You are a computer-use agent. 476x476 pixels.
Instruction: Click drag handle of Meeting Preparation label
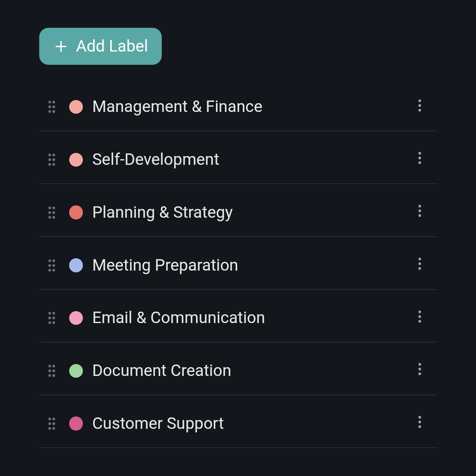coord(52,265)
